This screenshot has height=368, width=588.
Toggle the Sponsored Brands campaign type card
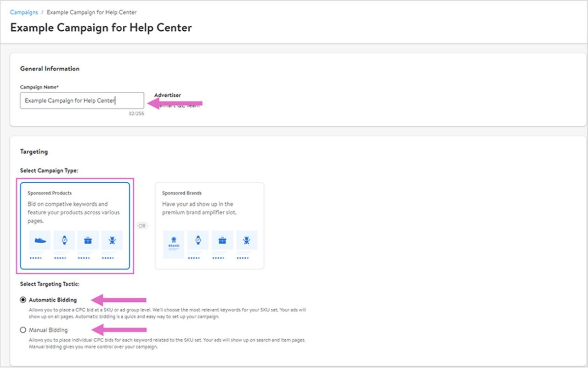point(209,225)
